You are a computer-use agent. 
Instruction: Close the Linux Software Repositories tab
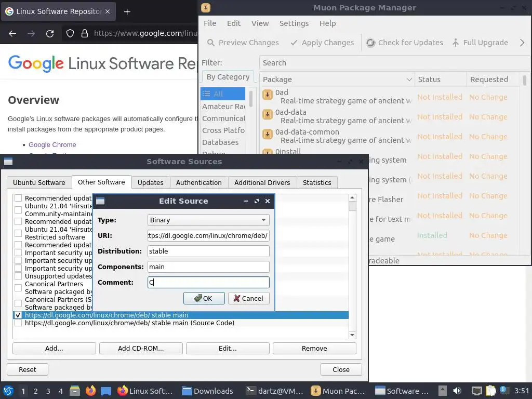tap(108, 11)
